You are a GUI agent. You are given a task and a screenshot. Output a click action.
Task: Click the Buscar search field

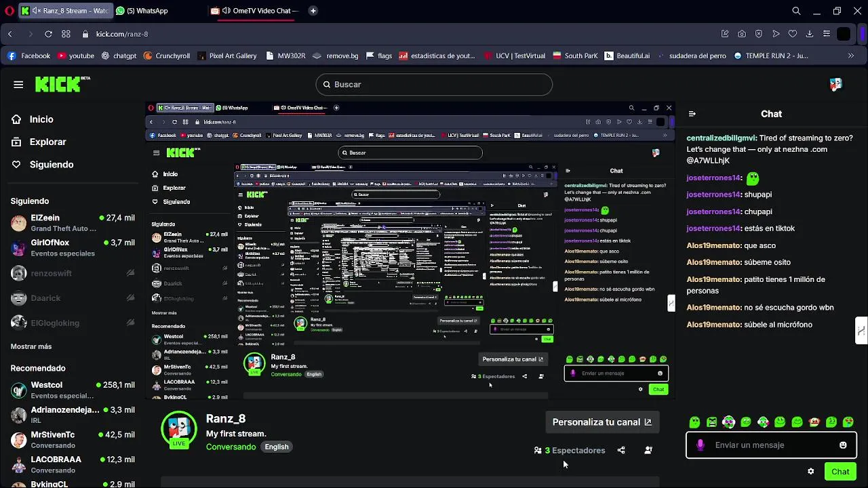click(x=434, y=84)
